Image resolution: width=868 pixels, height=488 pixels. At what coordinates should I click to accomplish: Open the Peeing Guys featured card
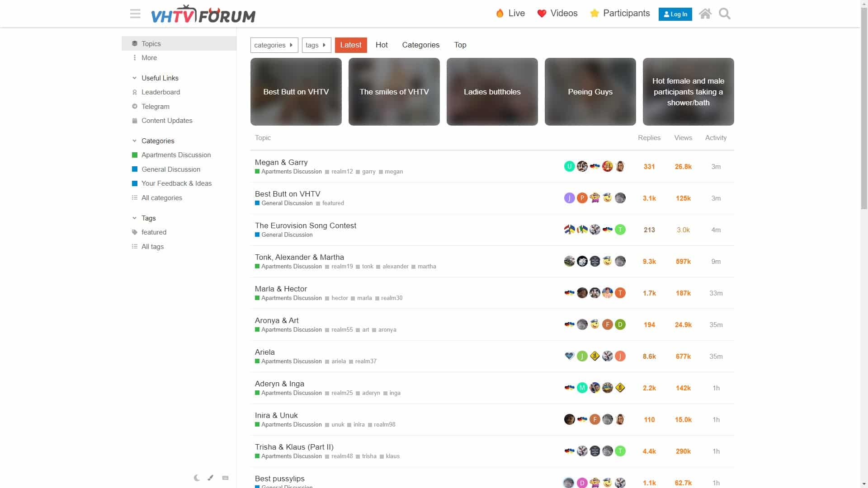[x=590, y=92]
